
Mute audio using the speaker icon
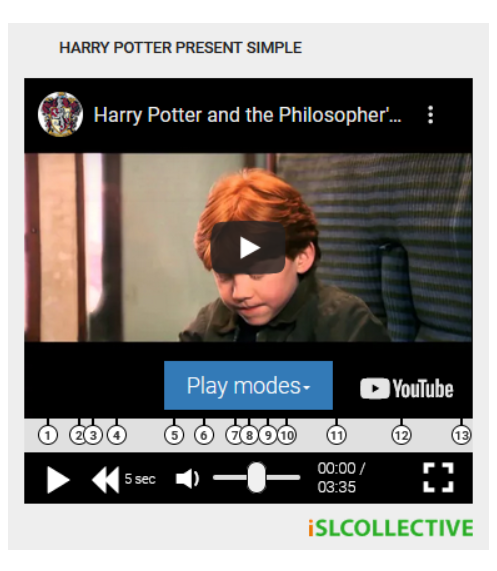click(x=187, y=479)
